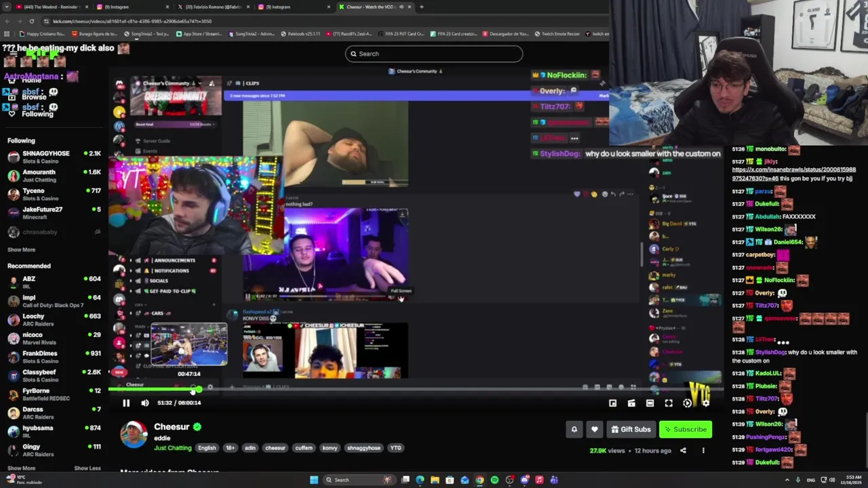Open playback speed control in player
The image size is (868, 488).
tap(687, 403)
